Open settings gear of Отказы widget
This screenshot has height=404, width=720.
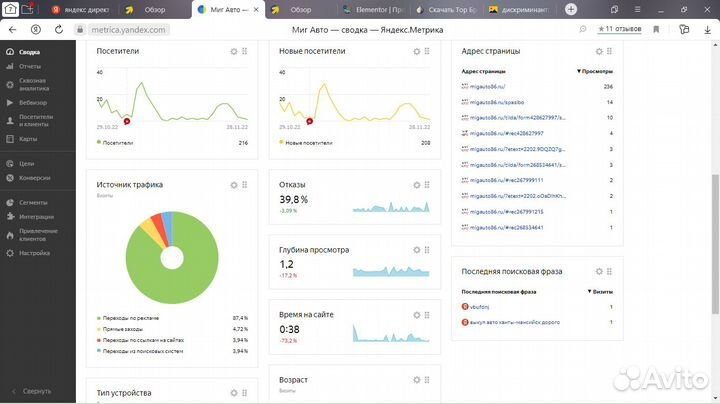[x=416, y=185]
